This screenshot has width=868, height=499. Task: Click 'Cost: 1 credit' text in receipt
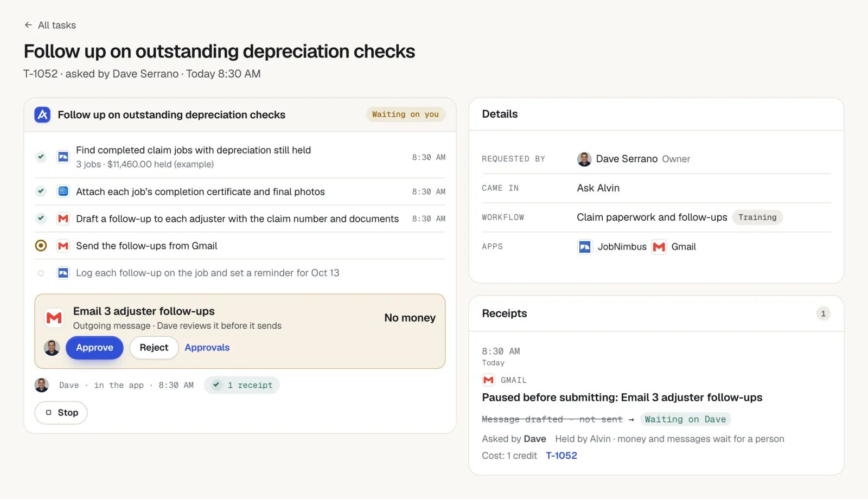click(509, 456)
